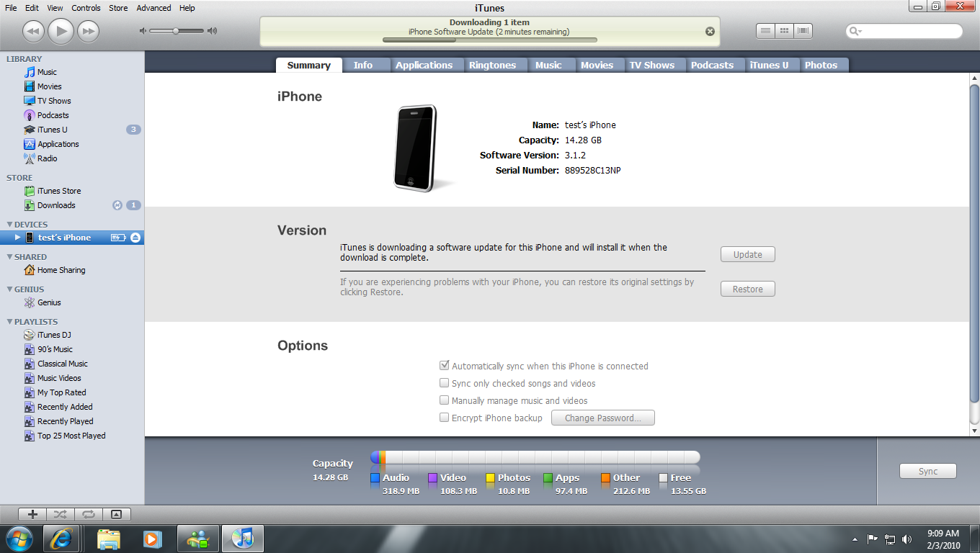Expand test's iPhone device tree
Image resolution: width=980 pixels, height=553 pixels.
click(x=18, y=238)
